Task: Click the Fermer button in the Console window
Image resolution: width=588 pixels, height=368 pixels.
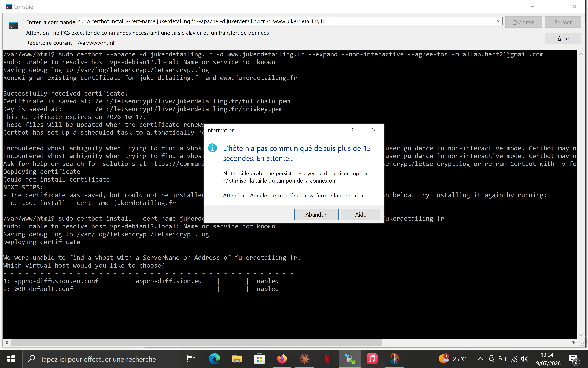Action: [x=563, y=22]
